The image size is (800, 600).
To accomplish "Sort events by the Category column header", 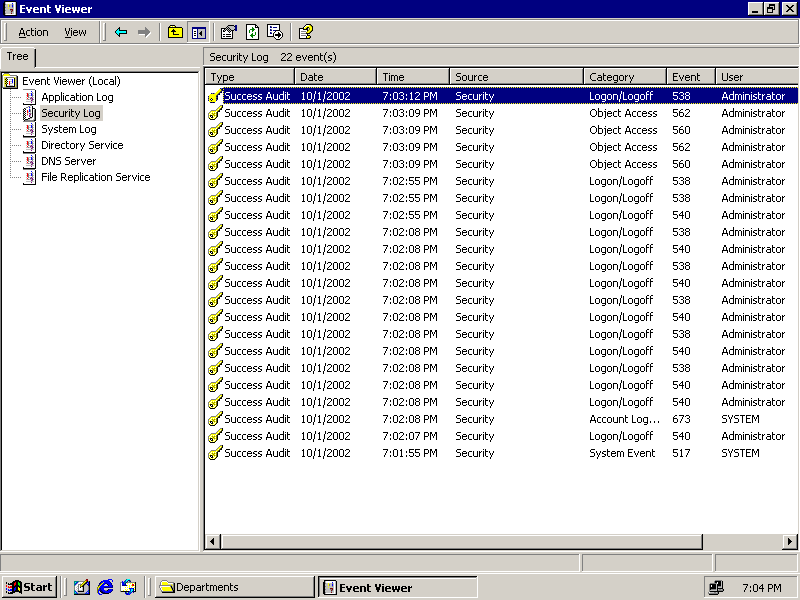I will tap(624, 77).
